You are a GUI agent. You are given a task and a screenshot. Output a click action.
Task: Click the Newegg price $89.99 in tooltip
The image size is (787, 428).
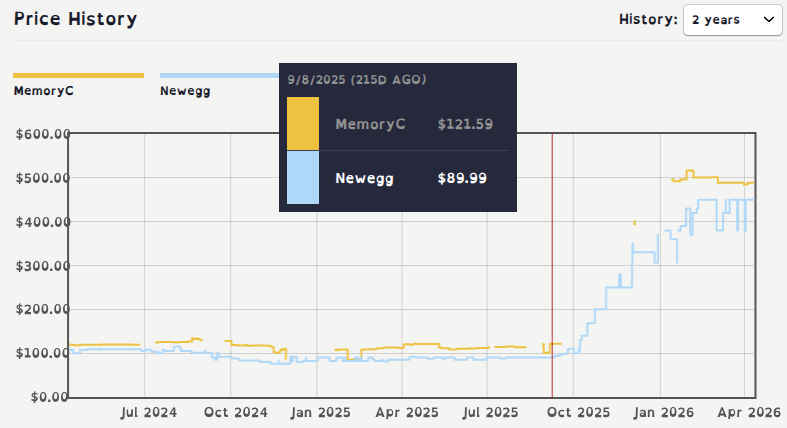point(462,178)
